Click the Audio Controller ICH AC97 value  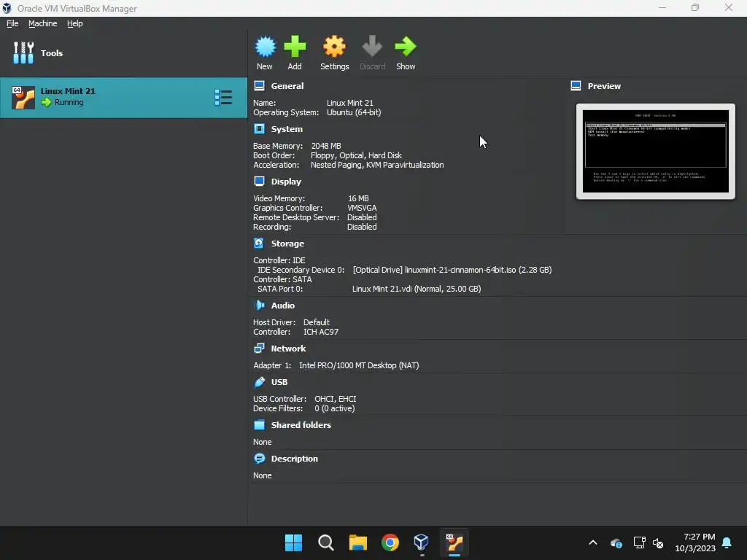pos(321,332)
